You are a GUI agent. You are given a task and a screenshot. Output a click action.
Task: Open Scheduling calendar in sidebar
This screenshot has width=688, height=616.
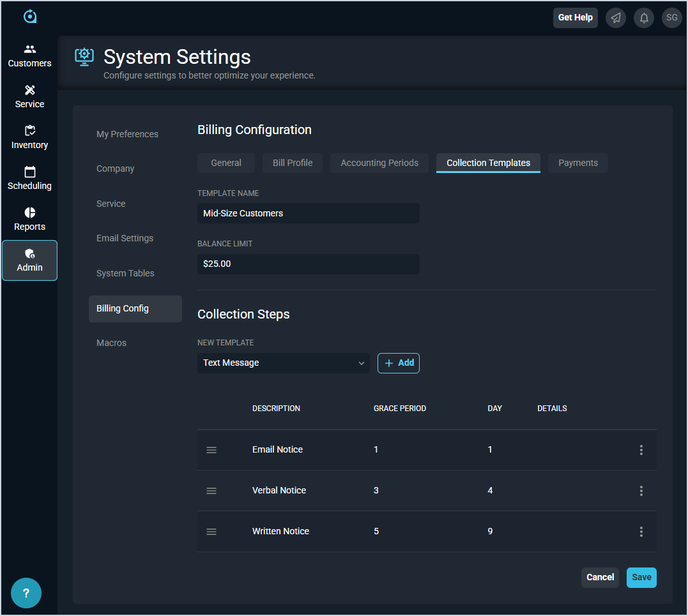tap(29, 179)
